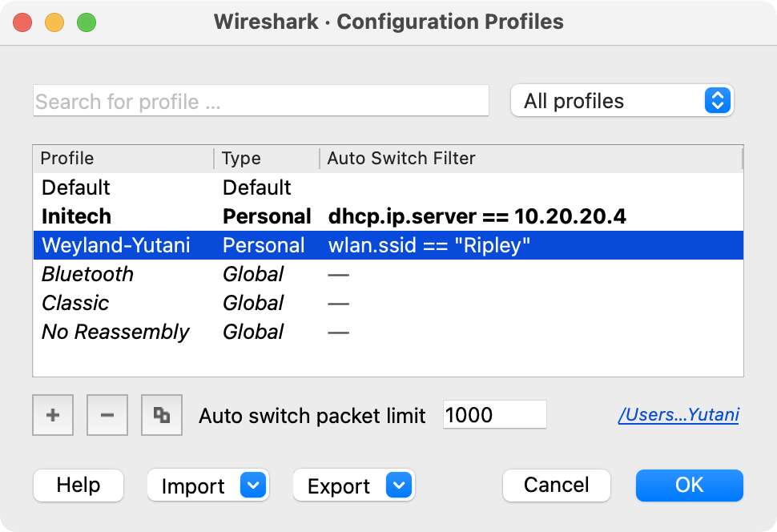Open the All profiles filter dropdown
This screenshot has width=777, height=532.
(622, 100)
